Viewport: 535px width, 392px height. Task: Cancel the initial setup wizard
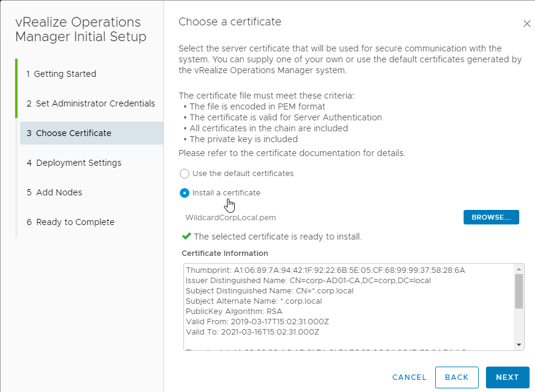tap(409, 377)
